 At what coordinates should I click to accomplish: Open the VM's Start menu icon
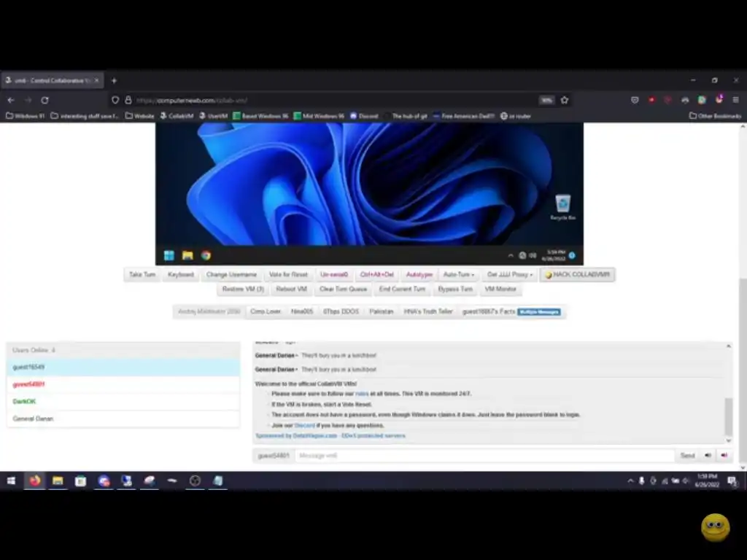(x=169, y=256)
